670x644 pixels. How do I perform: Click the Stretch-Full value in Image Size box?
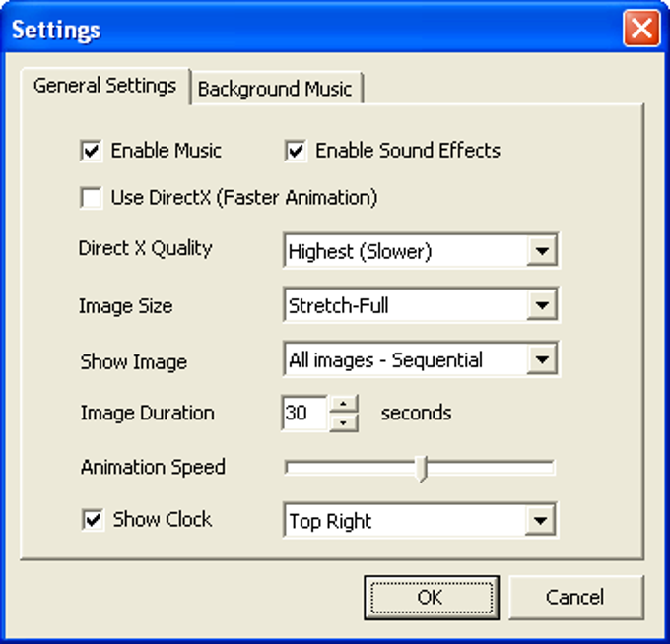(x=338, y=306)
